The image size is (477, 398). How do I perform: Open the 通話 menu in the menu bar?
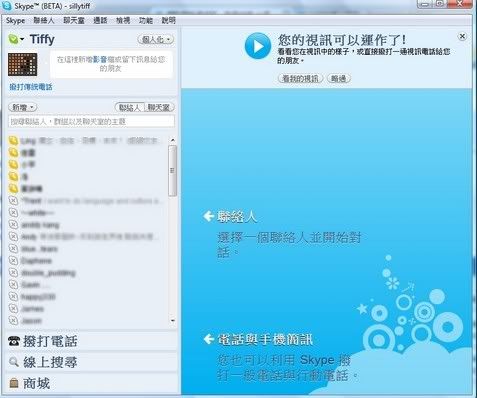100,21
